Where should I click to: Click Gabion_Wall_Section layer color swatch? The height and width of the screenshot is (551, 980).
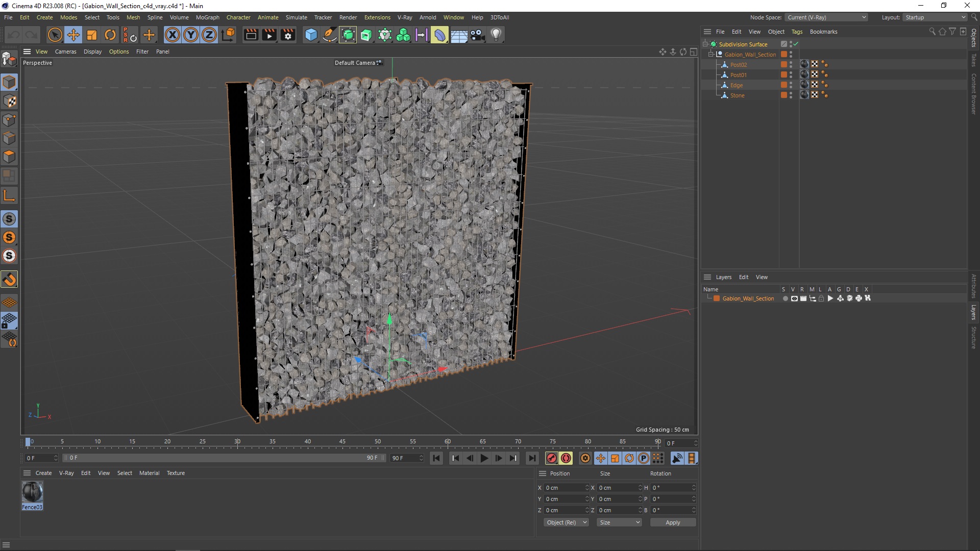pyautogui.click(x=717, y=298)
